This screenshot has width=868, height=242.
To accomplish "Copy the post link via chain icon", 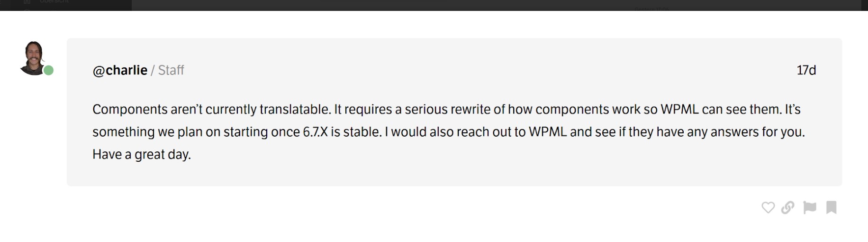I will (x=788, y=207).
